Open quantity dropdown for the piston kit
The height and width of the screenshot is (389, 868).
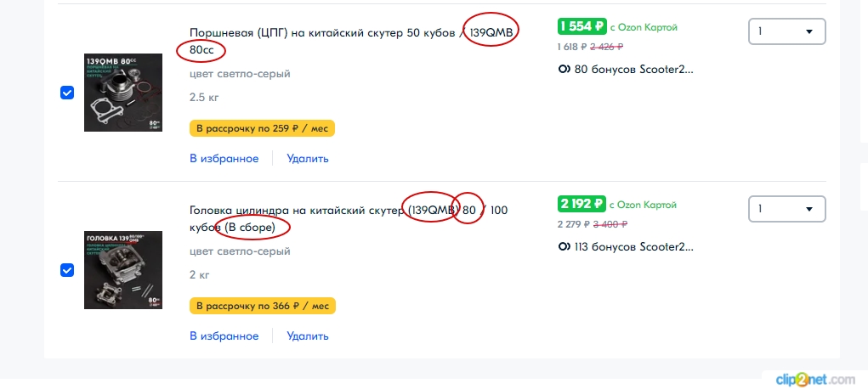coord(786,32)
